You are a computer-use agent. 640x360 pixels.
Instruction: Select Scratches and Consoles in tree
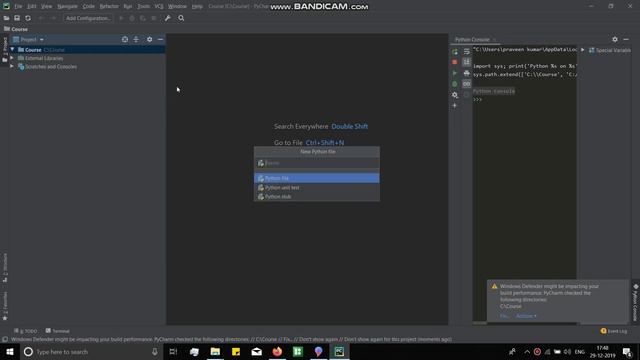tap(51, 67)
